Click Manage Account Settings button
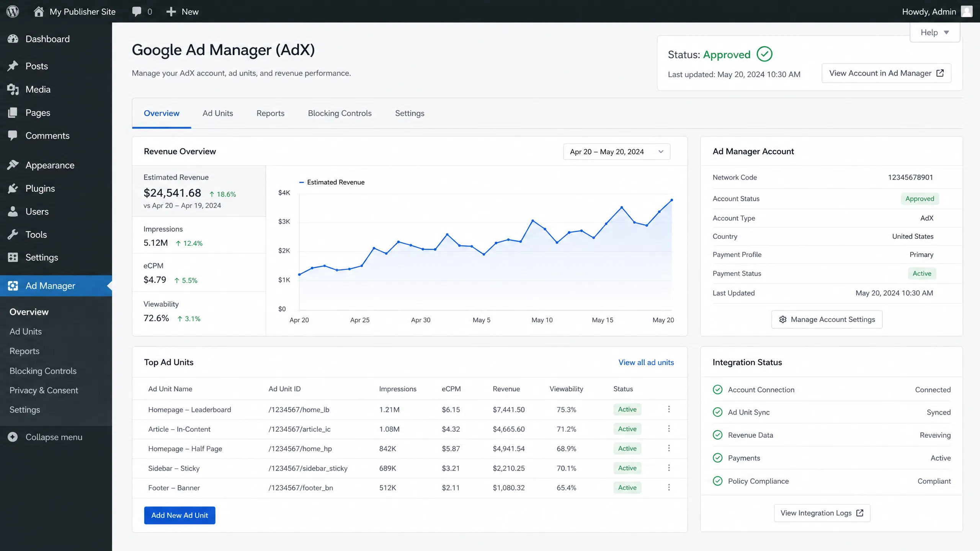The image size is (980, 551). tap(827, 320)
